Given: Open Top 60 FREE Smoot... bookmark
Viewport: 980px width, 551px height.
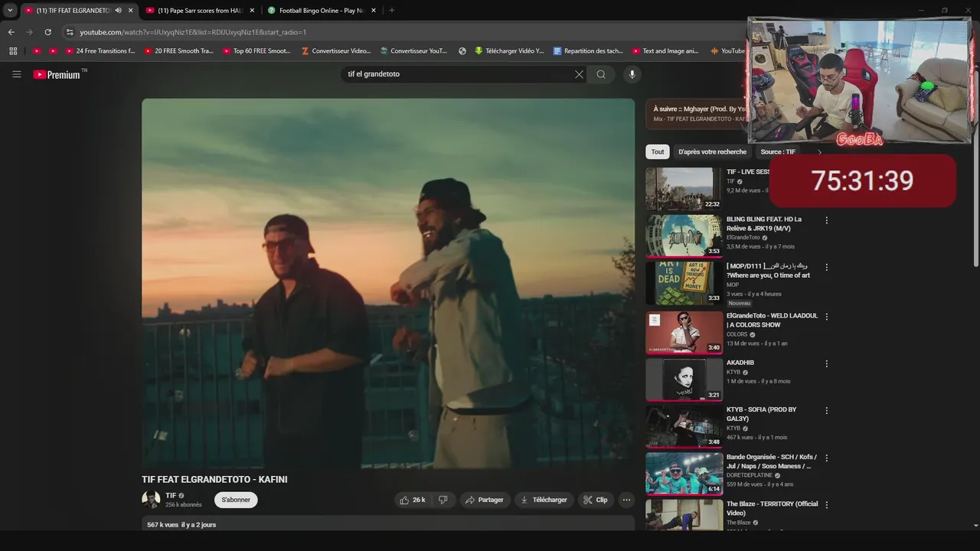Looking at the screenshot, I should [256, 51].
